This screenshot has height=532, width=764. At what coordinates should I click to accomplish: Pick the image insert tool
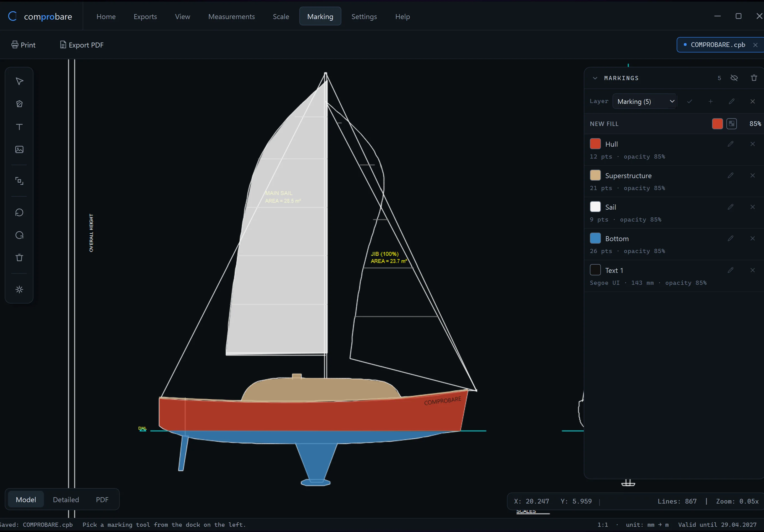pyautogui.click(x=19, y=149)
